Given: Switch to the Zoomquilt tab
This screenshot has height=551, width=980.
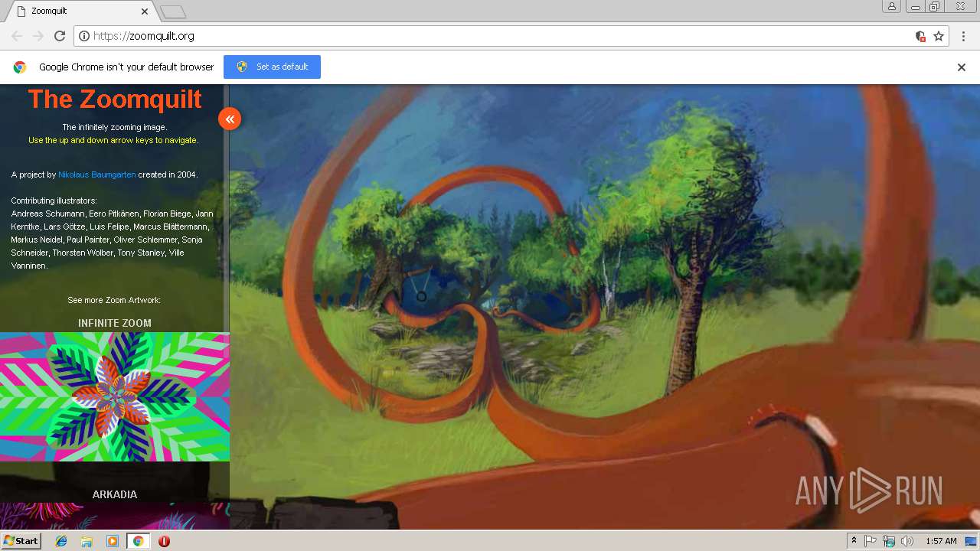Looking at the screenshot, I should pos(80,11).
